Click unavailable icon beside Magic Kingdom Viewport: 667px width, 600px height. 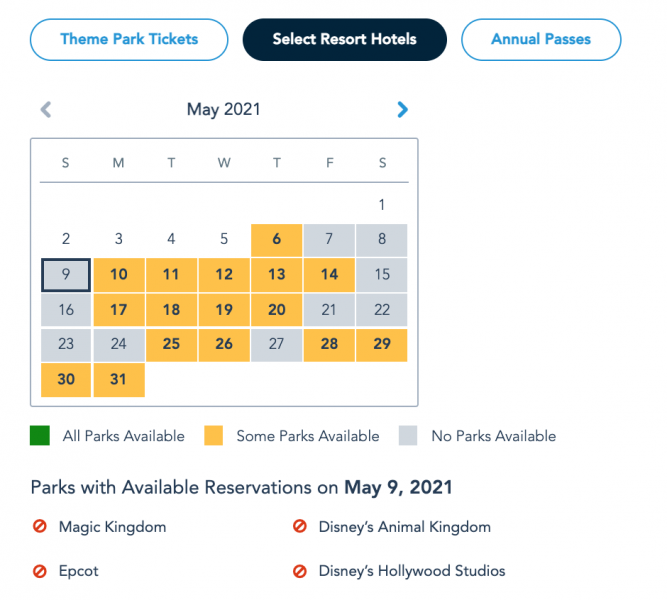pos(40,526)
